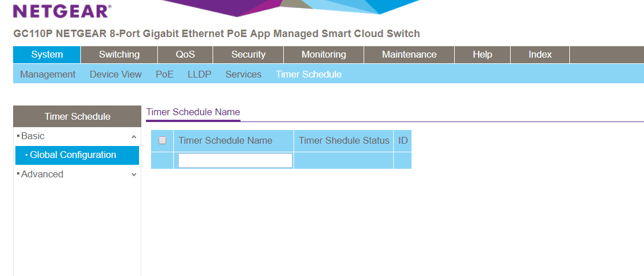
Task: Go to the Security tab
Action: (x=248, y=55)
